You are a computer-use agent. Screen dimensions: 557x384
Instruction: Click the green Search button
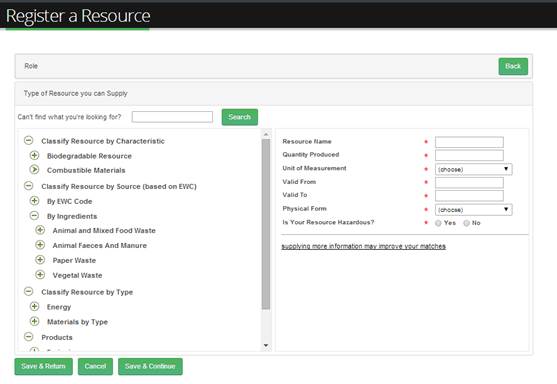pyautogui.click(x=240, y=117)
